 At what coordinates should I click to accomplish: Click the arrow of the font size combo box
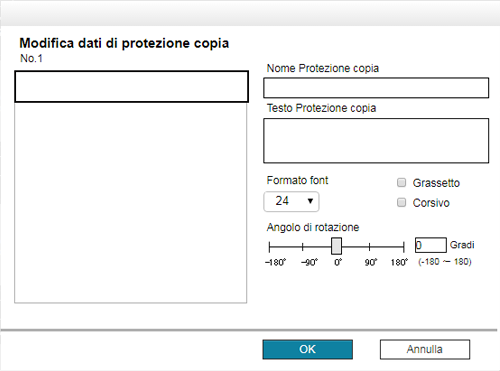click(x=310, y=201)
